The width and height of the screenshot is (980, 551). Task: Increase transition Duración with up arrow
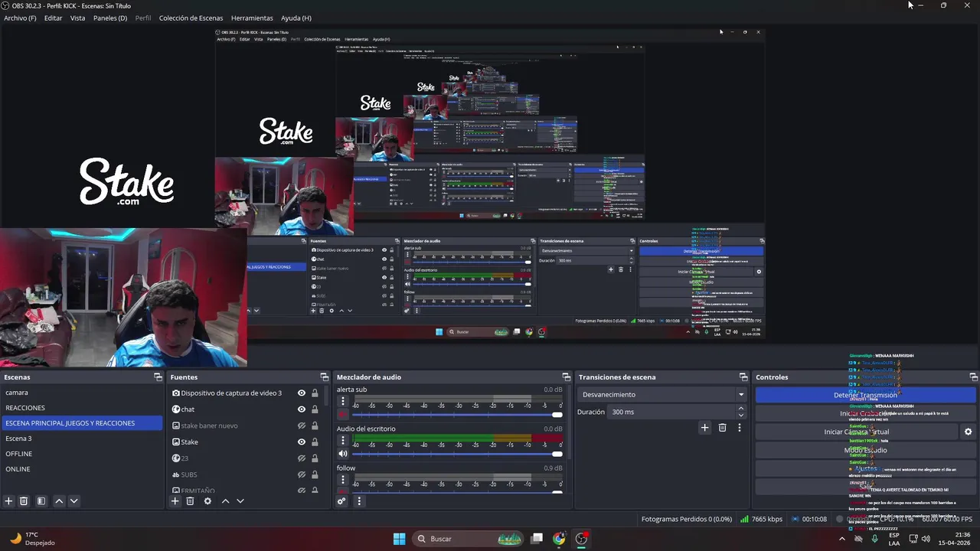pyautogui.click(x=740, y=409)
